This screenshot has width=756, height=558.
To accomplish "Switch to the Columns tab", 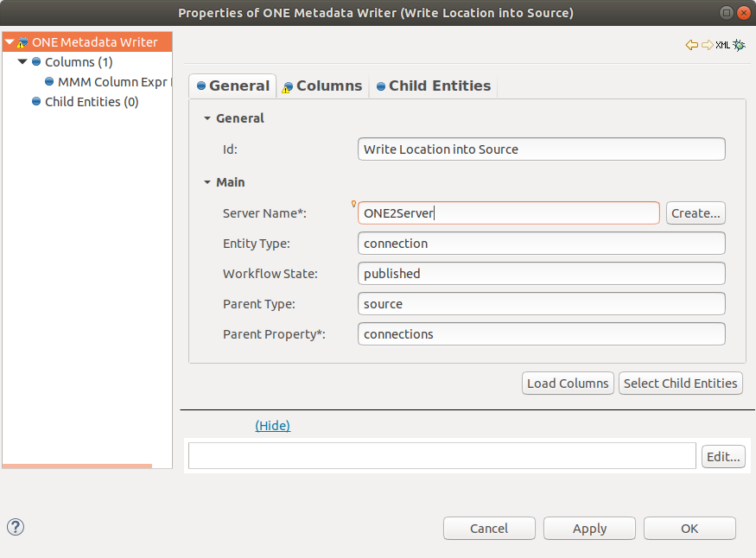I will point(322,86).
